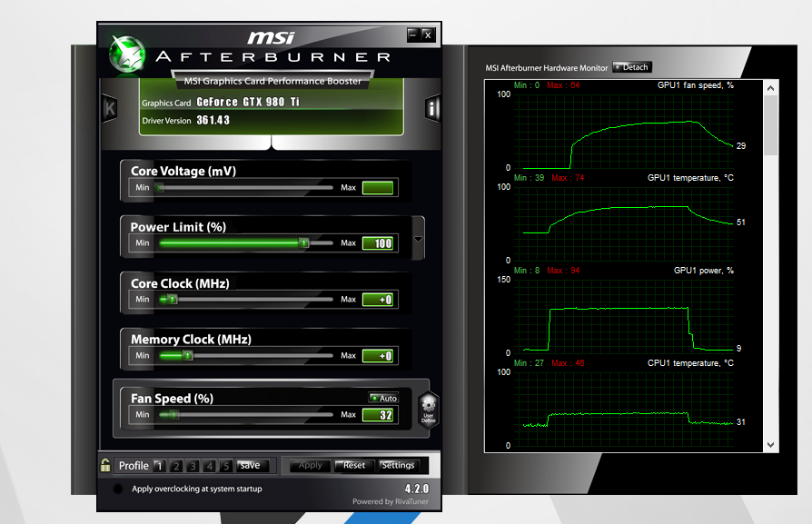This screenshot has width=812, height=524.
Task: Click the CPU1 temperature graph
Action: tap(624, 410)
